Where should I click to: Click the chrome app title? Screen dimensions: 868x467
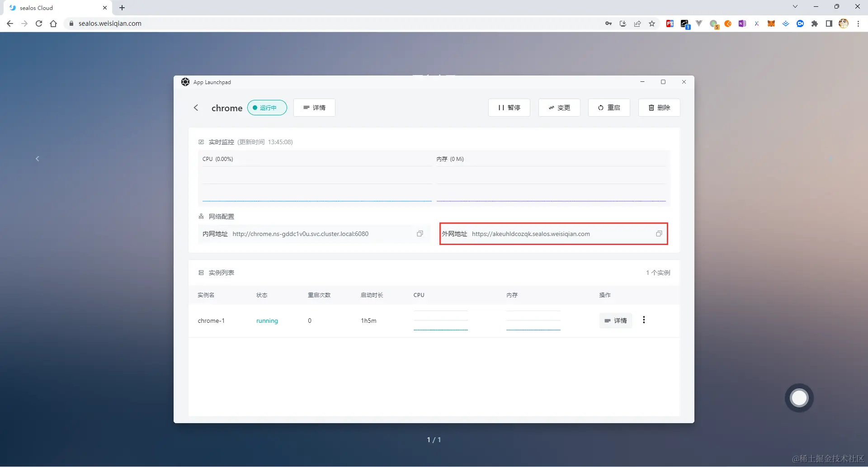227,108
